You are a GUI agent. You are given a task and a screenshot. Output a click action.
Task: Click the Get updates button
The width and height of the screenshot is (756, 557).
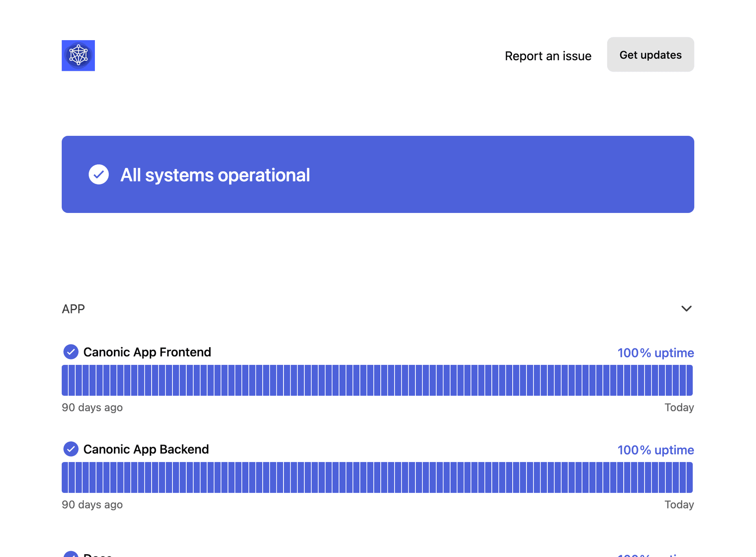650,55
